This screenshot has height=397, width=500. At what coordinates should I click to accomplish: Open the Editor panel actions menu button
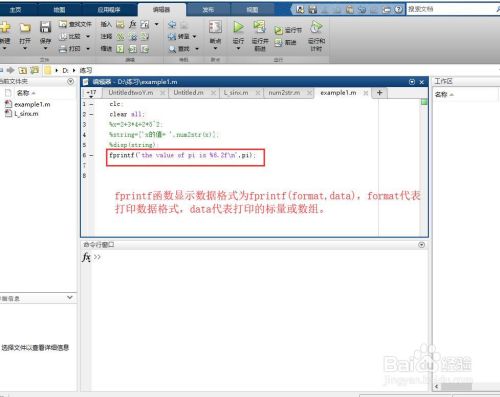click(x=412, y=82)
